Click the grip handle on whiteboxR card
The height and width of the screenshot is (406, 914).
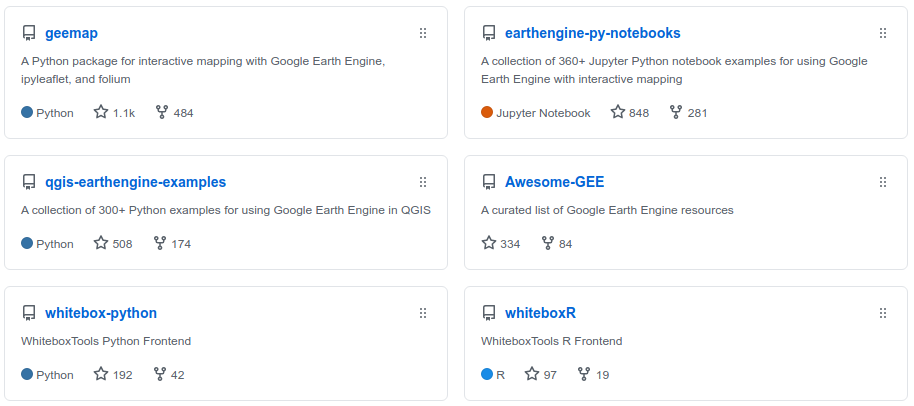tap(883, 313)
